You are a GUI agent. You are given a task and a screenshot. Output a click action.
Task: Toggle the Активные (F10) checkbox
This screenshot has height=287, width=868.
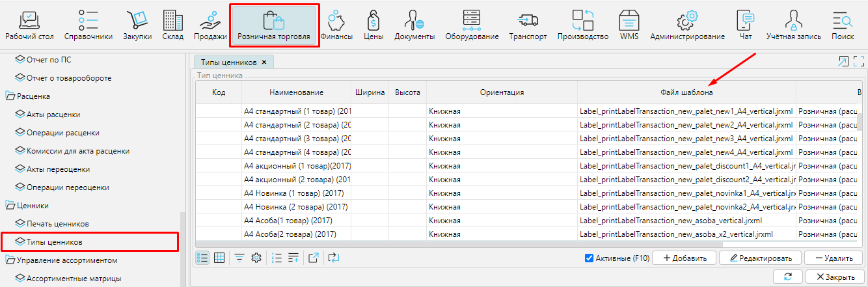(x=590, y=258)
